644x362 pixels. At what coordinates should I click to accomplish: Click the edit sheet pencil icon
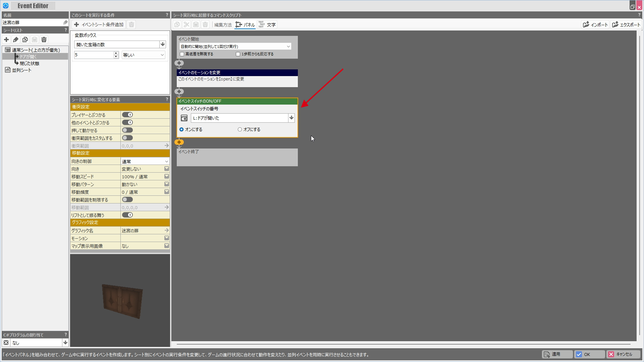(x=16, y=40)
